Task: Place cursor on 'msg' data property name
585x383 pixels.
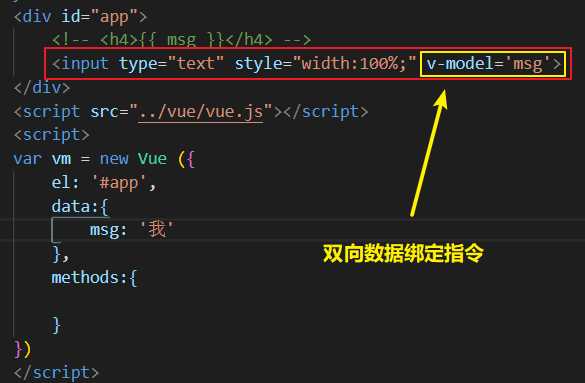Action: 105,230
